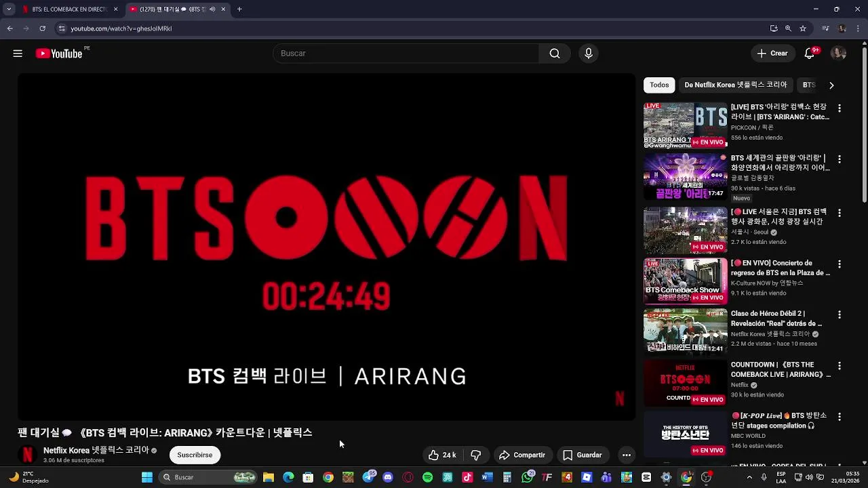Open 방탄소년단 MBC WORLD thumbnail
The image size is (868, 488).
point(686,433)
